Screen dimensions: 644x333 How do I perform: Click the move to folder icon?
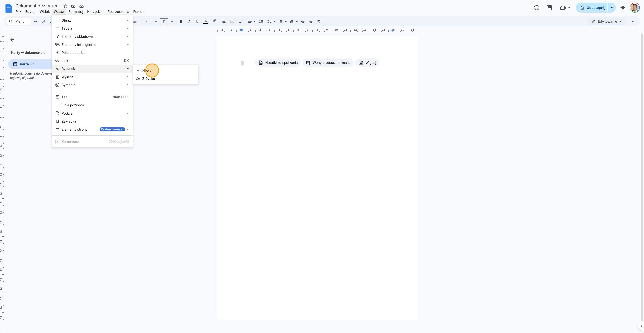(73, 6)
